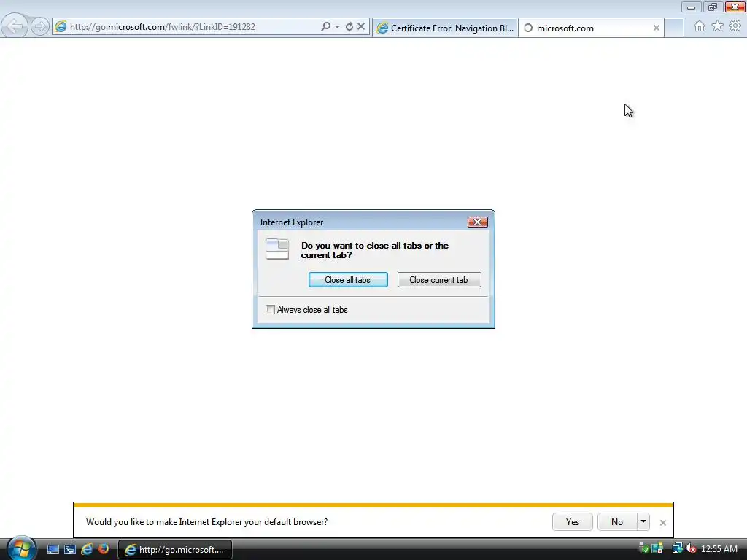Click the browser Back arrow button
The height and width of the screenshot is (560, 747).
[15, 26]
